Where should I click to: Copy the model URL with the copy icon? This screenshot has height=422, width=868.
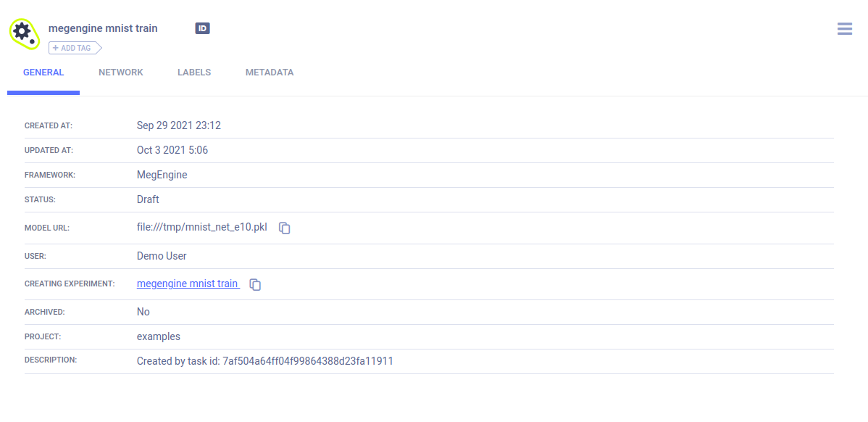(285, 228)
